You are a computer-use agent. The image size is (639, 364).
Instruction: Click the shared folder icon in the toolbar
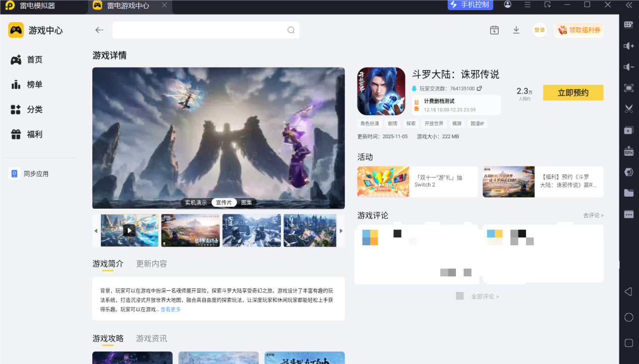point(628,192)
